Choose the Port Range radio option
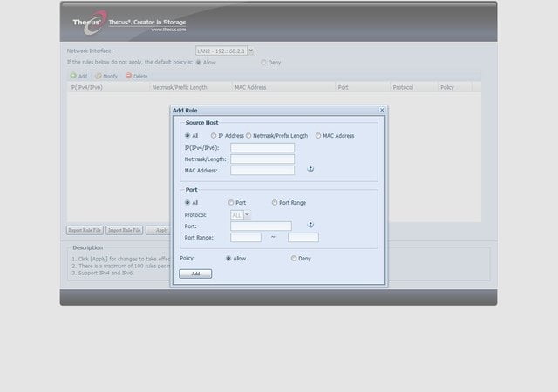Screen dimensions: 558x392 [275, 202]
